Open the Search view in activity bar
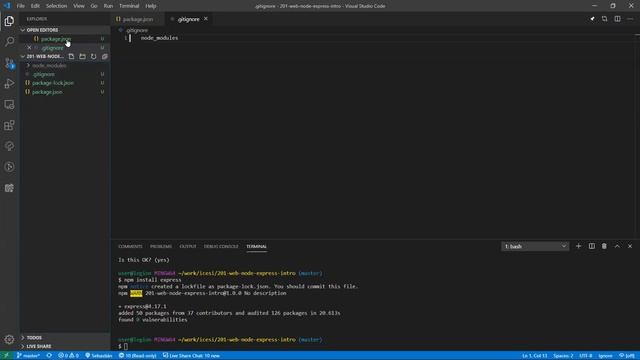 click(x=9, y=42)
